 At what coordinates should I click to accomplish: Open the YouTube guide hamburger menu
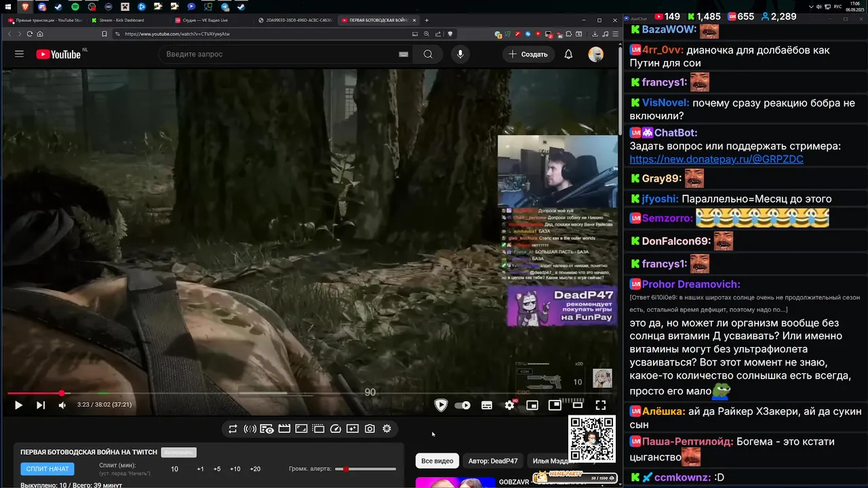pos(19,54)
